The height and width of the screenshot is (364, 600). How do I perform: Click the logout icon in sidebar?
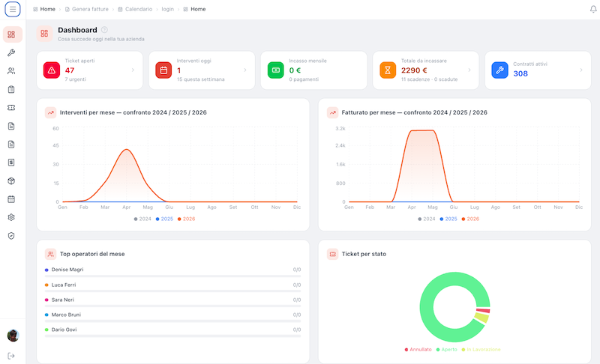click(11, 356)
